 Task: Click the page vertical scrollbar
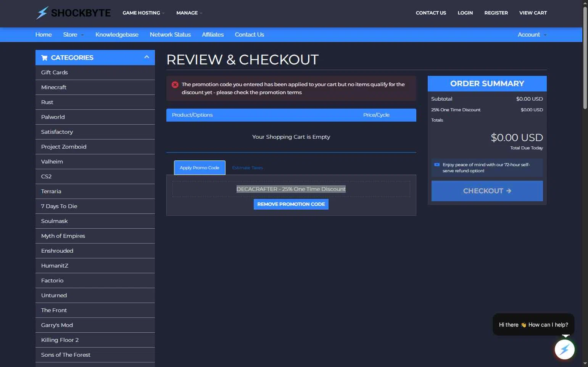tap(585, 57)
